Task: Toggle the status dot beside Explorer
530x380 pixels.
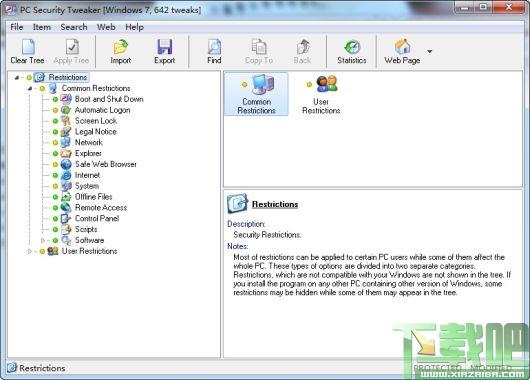Action: (55, 153)
